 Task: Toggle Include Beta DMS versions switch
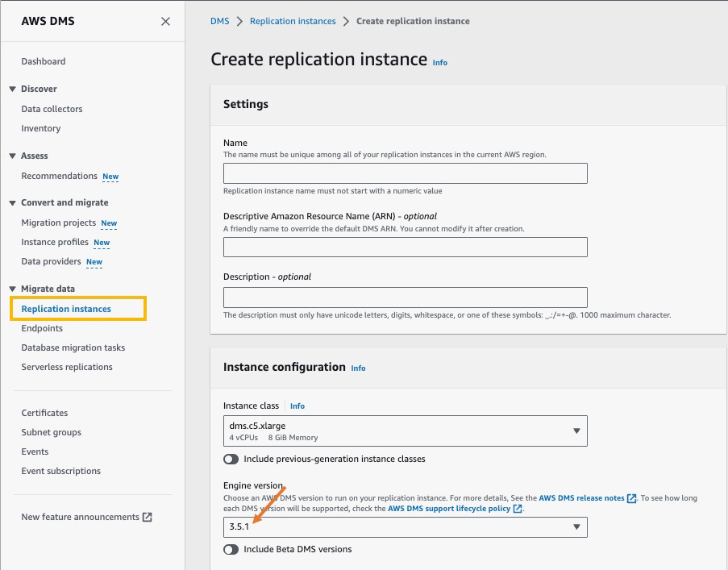pos(231,549)
